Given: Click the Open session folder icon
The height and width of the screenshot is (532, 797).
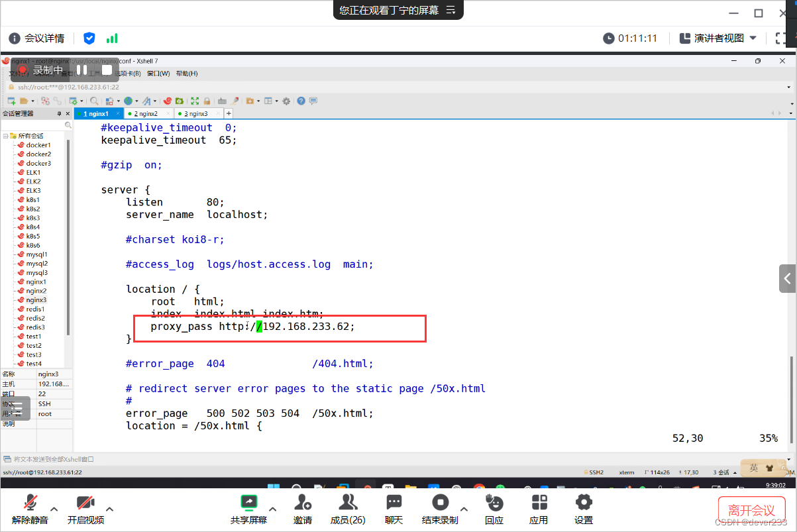Looking at the screenshot, I should (x=24, y=101).
